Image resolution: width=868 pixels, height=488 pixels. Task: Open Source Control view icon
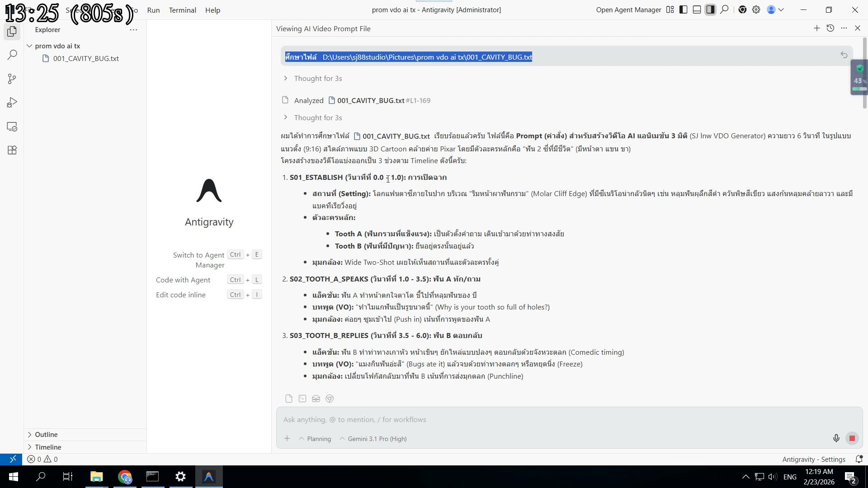coord(12,79)
